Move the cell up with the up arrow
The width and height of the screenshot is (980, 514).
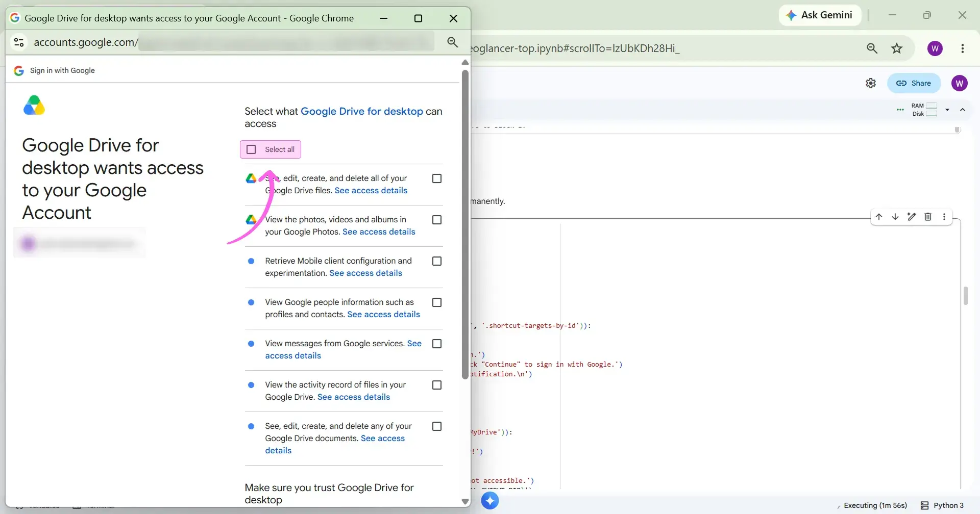tap(879, 217)
